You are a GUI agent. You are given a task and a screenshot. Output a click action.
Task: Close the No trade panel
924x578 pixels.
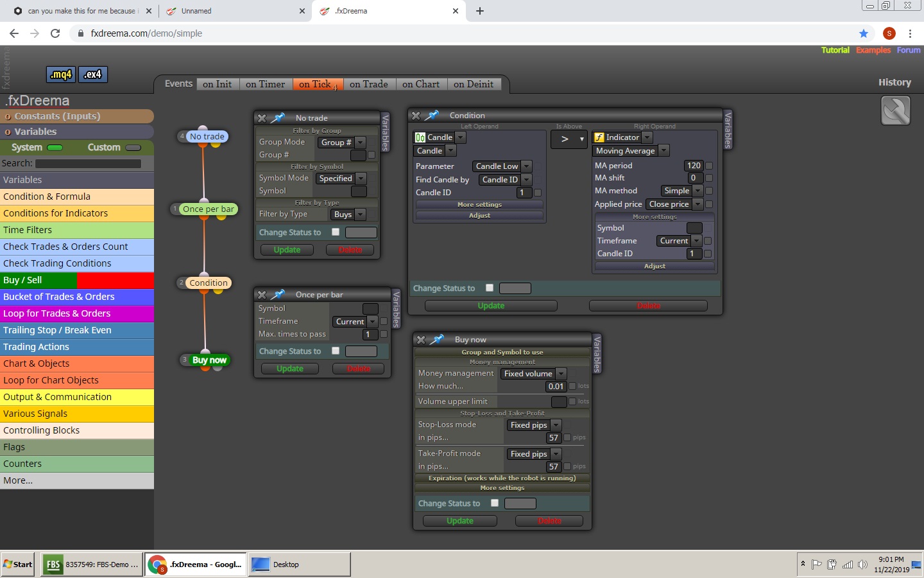[262, 118]
